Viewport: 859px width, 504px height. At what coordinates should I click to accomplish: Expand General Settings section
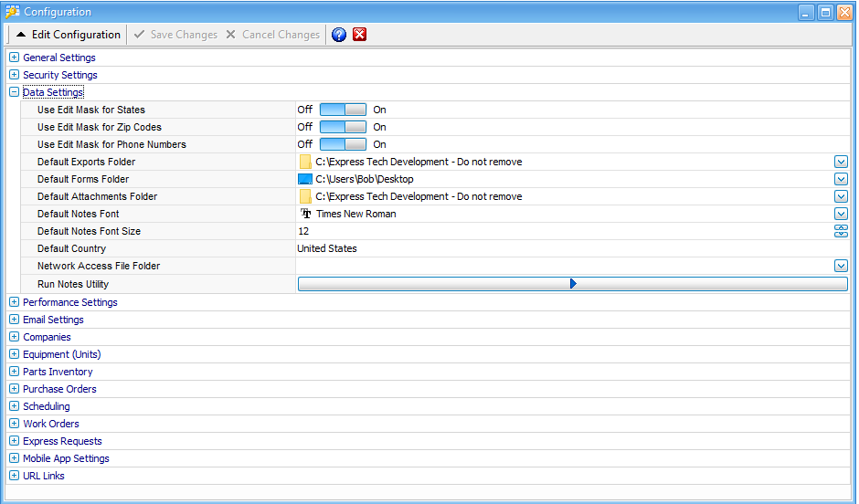pyautogui.click(x=15, y=58)
